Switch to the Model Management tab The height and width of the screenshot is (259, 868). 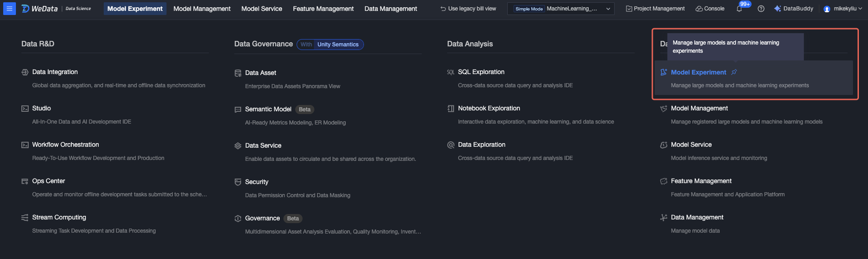point(202,9)
